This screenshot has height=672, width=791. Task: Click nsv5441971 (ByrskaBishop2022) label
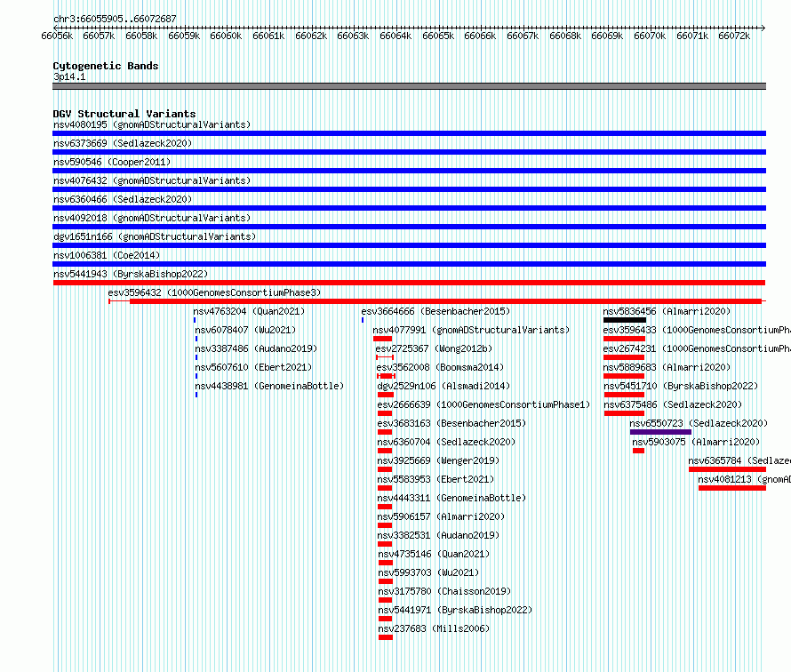tap(456, 610)
